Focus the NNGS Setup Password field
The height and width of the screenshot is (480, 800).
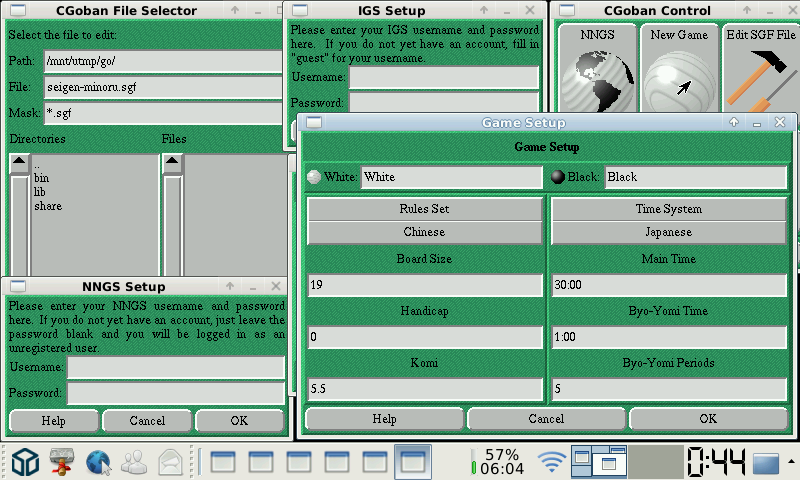176,393
